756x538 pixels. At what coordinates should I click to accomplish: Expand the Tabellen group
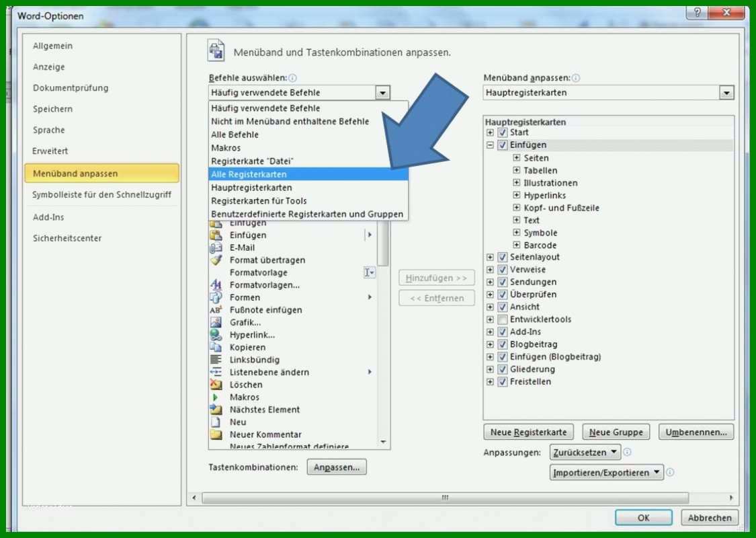pos(516,170)
